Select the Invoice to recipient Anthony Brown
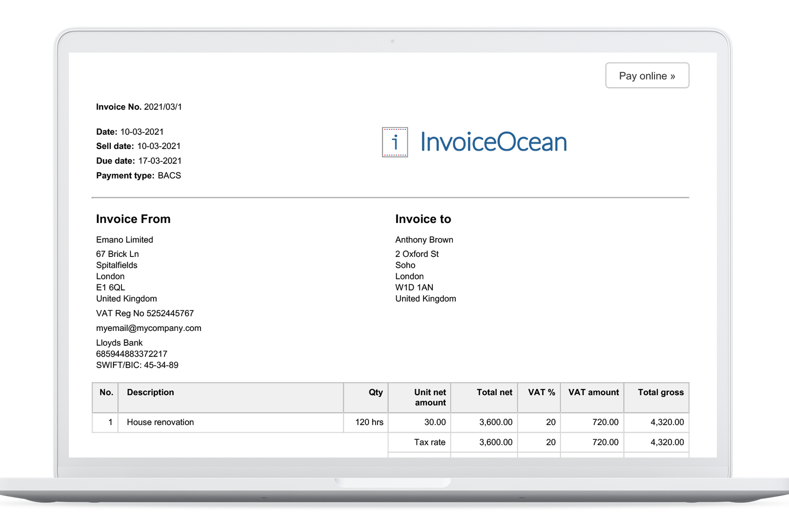Screen dimensions: 789x532 pyautogui.click(x=424, y=239)
